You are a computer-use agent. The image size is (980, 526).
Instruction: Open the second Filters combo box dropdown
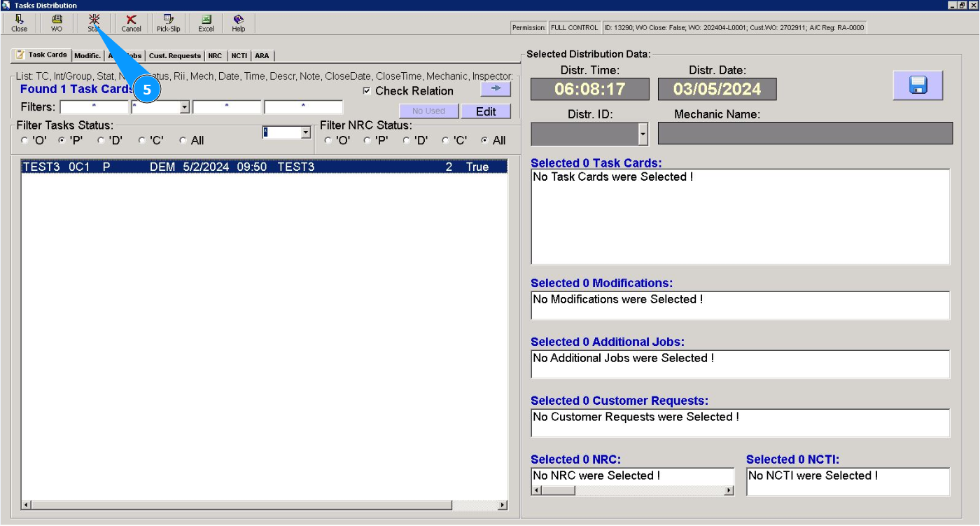coord(185,107)
